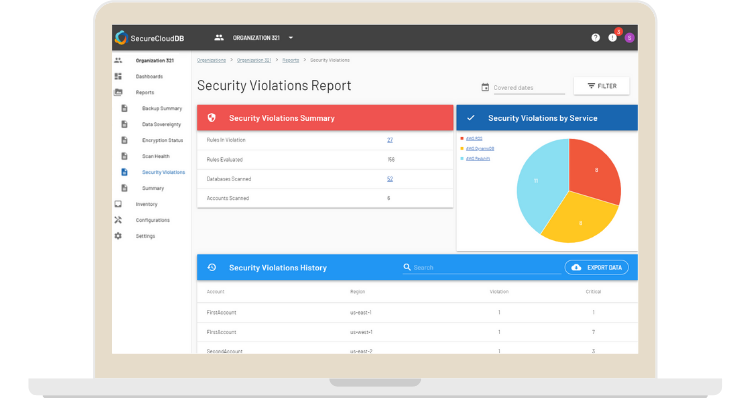Click the FILTER button

[x=602, y=86]
